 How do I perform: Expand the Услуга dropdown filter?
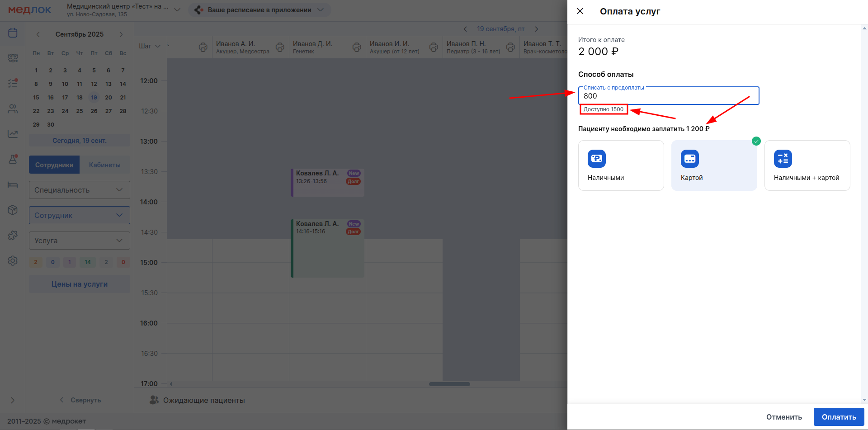(79, 241)
